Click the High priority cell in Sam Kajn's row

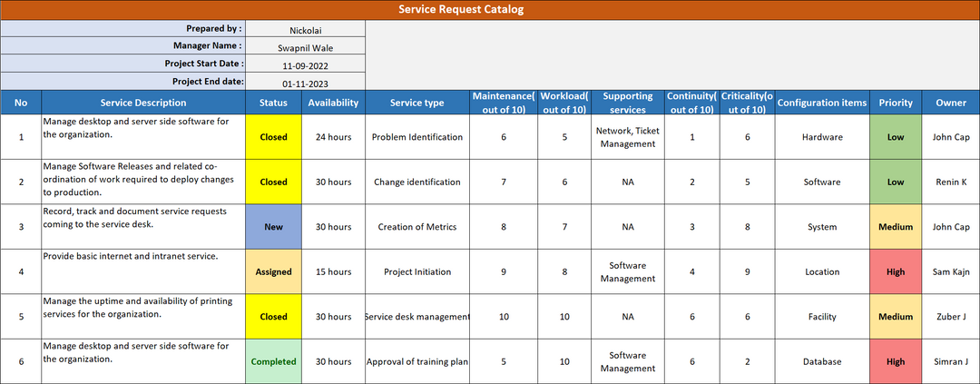896,271
